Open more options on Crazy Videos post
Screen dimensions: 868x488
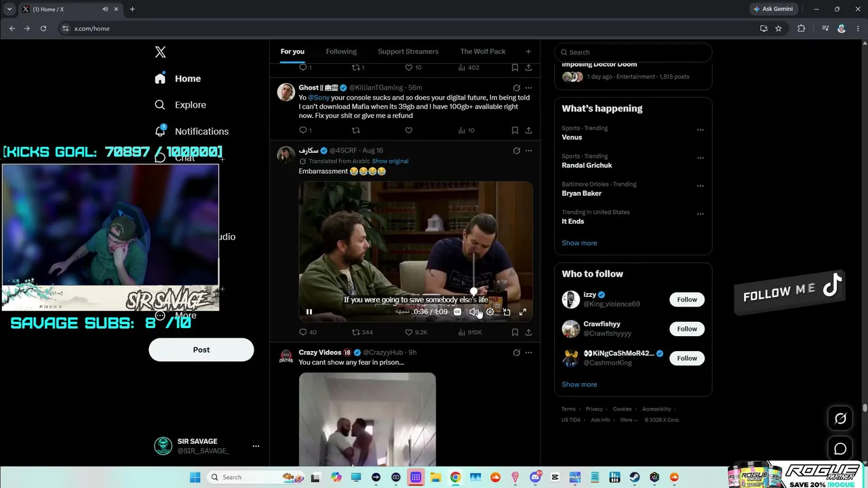[528, 352]
